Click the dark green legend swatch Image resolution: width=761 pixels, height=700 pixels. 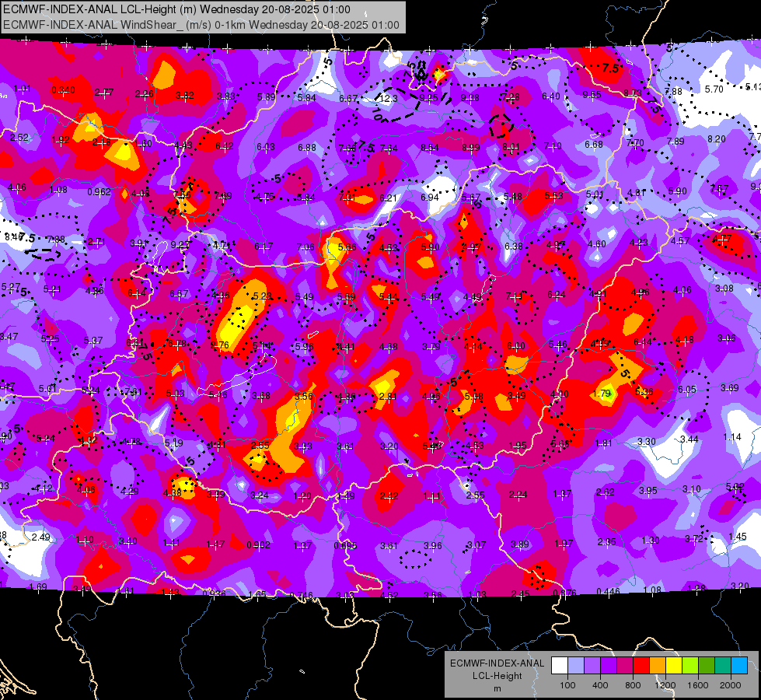[x=707, y=666]
